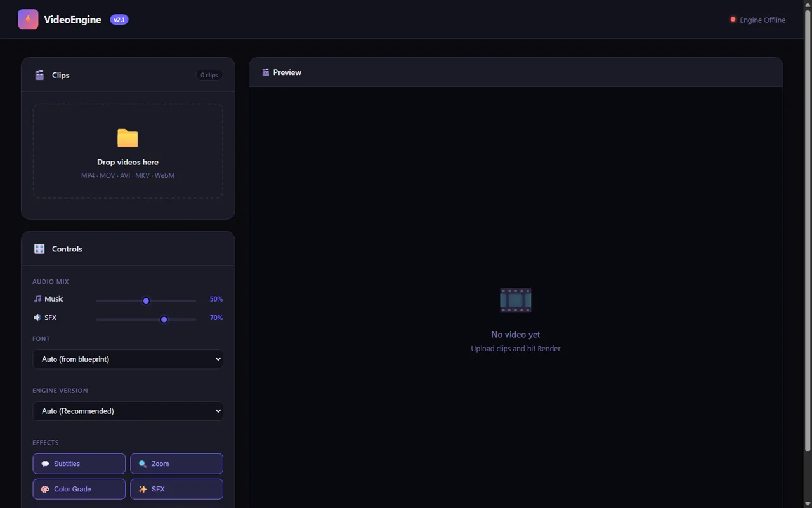Click the film strip placeholder icon
Screen dimensions: 812x508
[516, 300]
